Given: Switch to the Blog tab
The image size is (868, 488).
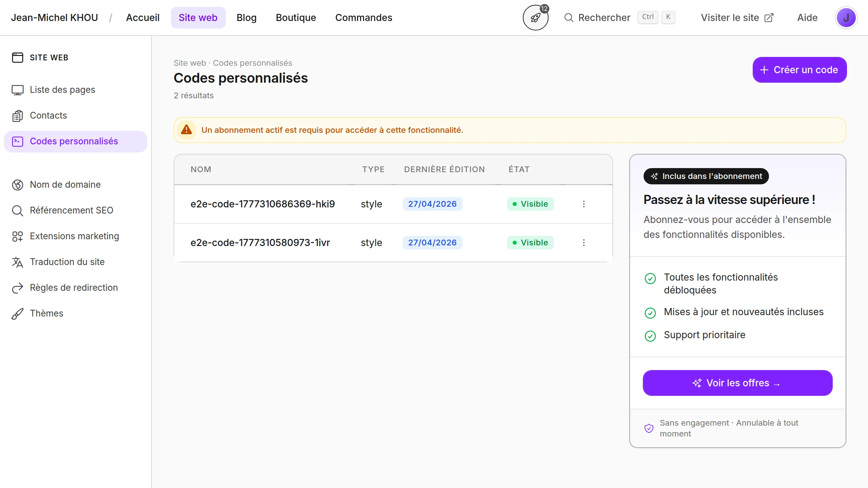Looking at the screenshot, I should pos(246,18).
